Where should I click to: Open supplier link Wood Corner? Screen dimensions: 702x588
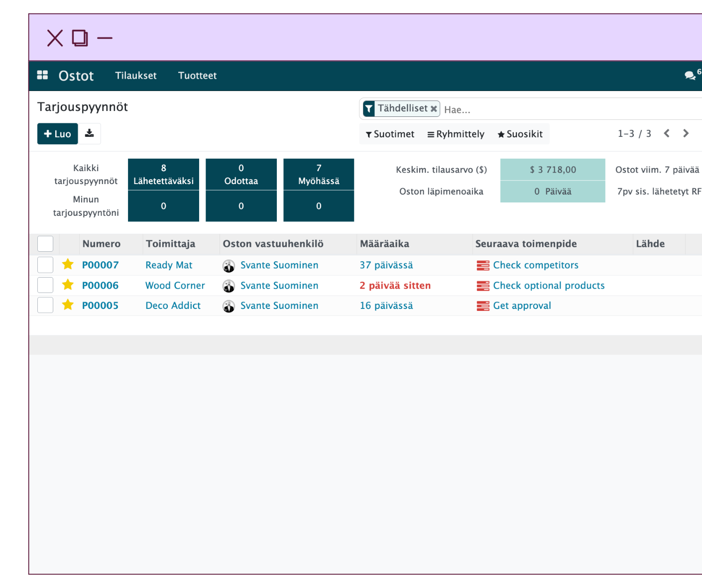pos(175,286)
